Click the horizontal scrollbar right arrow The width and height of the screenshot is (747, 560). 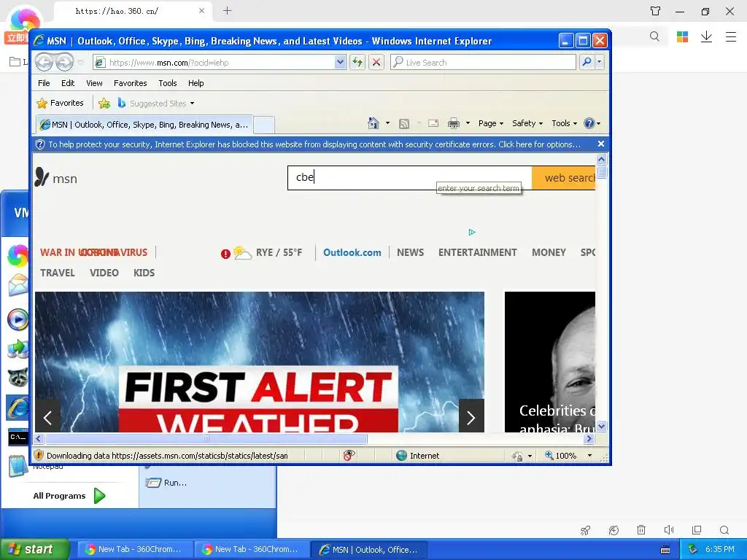(x=589, y=438)
